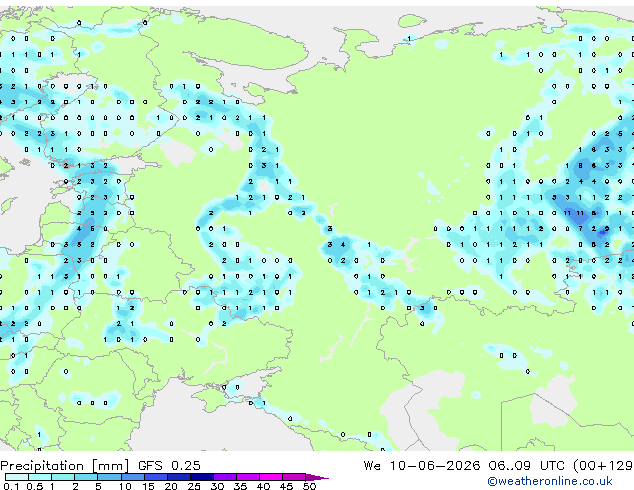The width and height of the screenshot is (634, 490).
Task: Click the 2–5 mm legend color box
Action: point(87,477)
